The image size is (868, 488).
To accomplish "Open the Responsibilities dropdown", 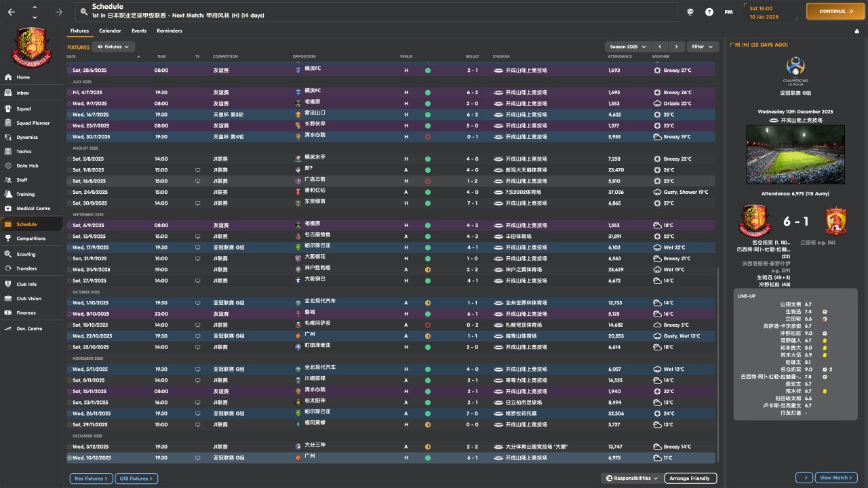I will [631, 479].
